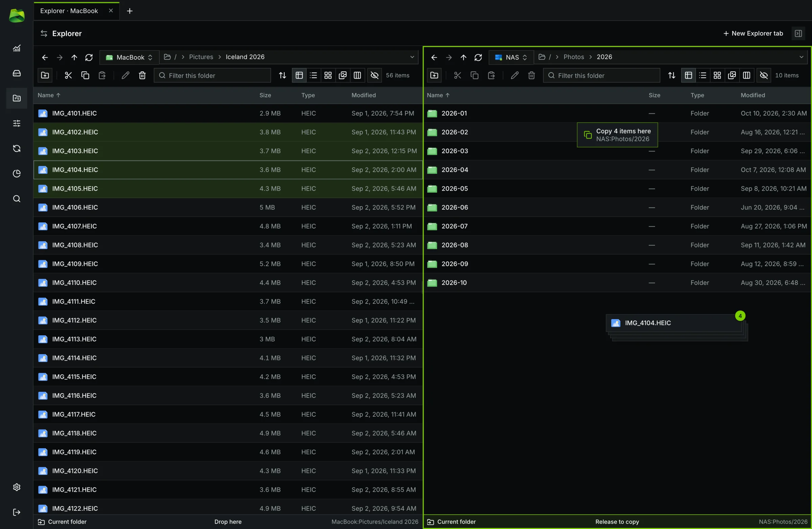
Task: Go up one folder in the NAS pane
Action: click(x=463, y=57)
